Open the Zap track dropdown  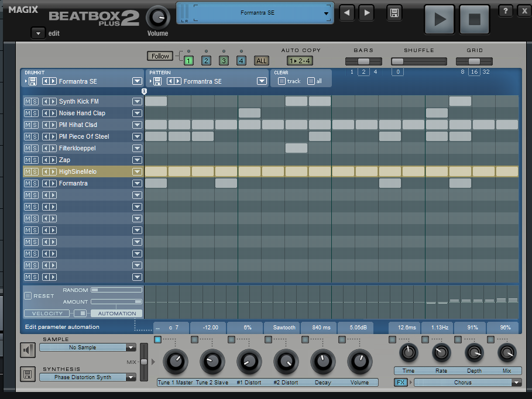(x=137, y=160)
